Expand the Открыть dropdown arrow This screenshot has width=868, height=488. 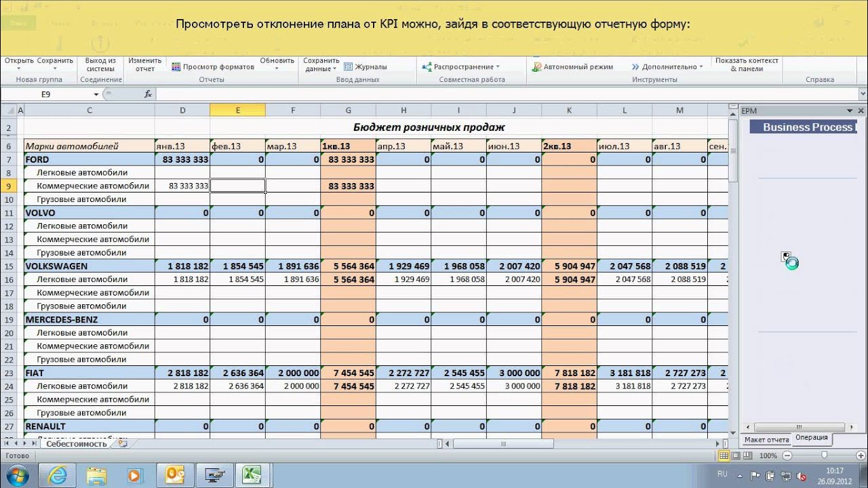click(19, 68)
